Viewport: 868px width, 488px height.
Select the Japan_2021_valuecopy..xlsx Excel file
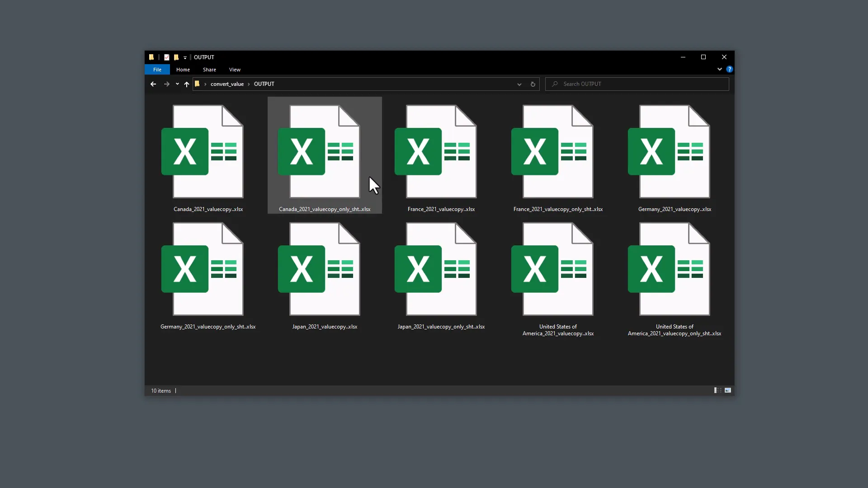coord(325,269)
